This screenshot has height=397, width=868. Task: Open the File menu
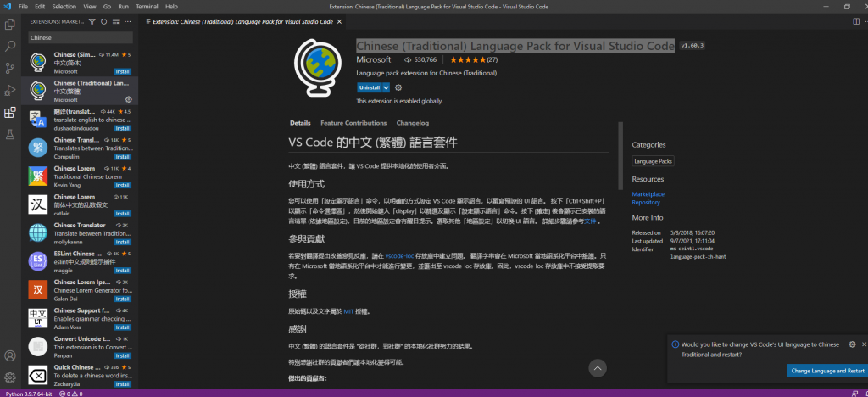coord(23,7)
